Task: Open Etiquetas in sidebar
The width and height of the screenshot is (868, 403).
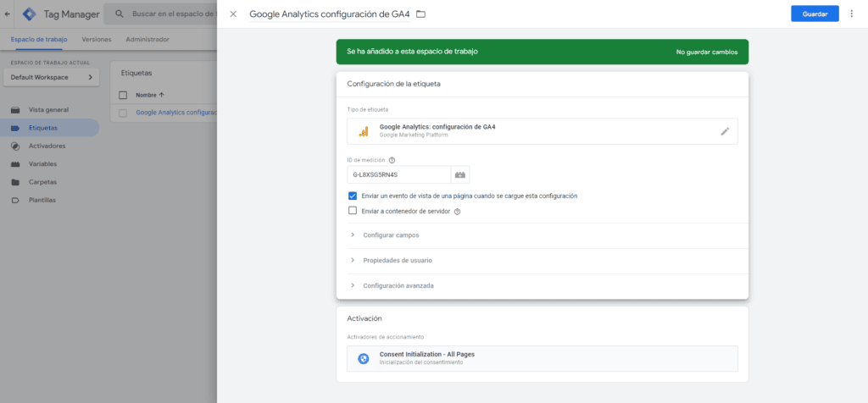Action: click(x=48, y=128)
